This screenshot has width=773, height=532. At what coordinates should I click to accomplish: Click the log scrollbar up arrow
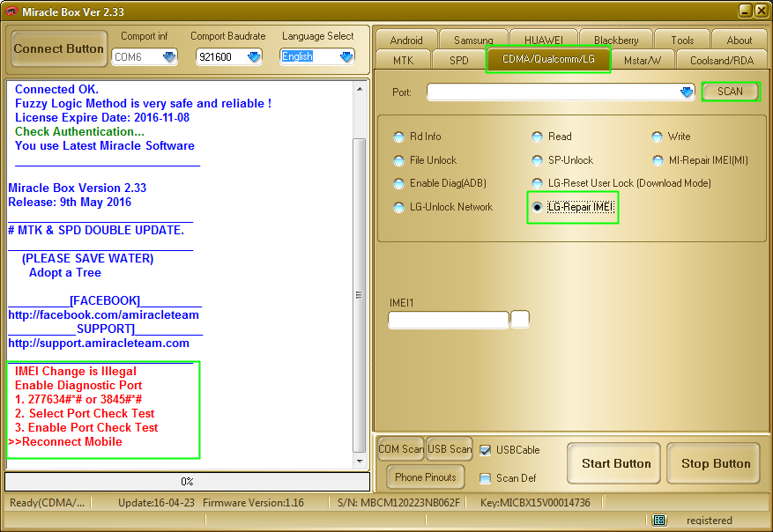pyautogui.click(x=360, y=89)
